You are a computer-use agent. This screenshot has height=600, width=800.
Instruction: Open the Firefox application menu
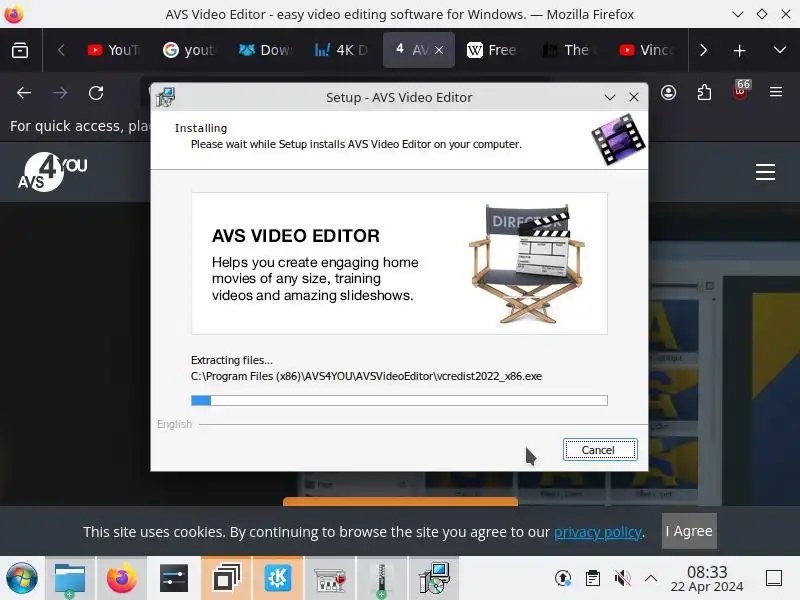[776, 92]
